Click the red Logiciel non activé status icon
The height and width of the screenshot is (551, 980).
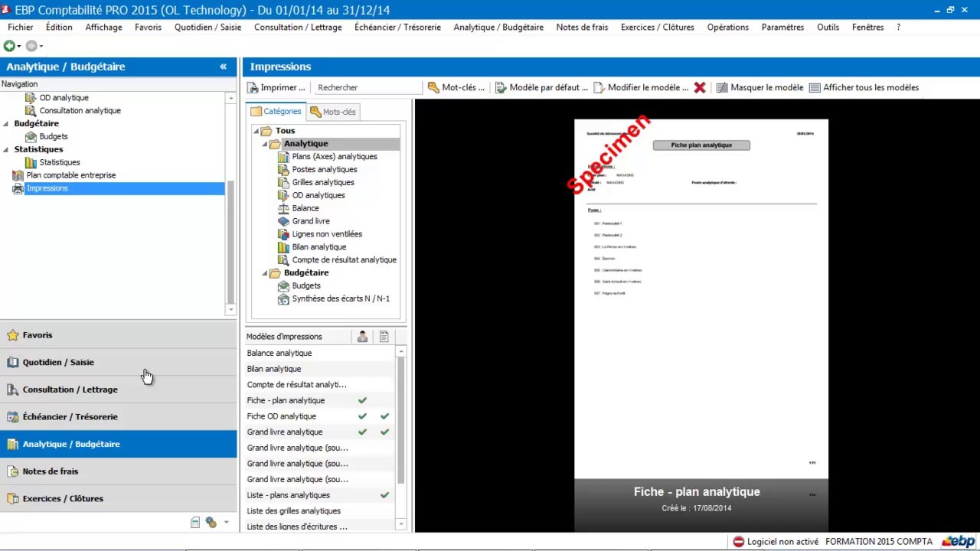[738, 542]
